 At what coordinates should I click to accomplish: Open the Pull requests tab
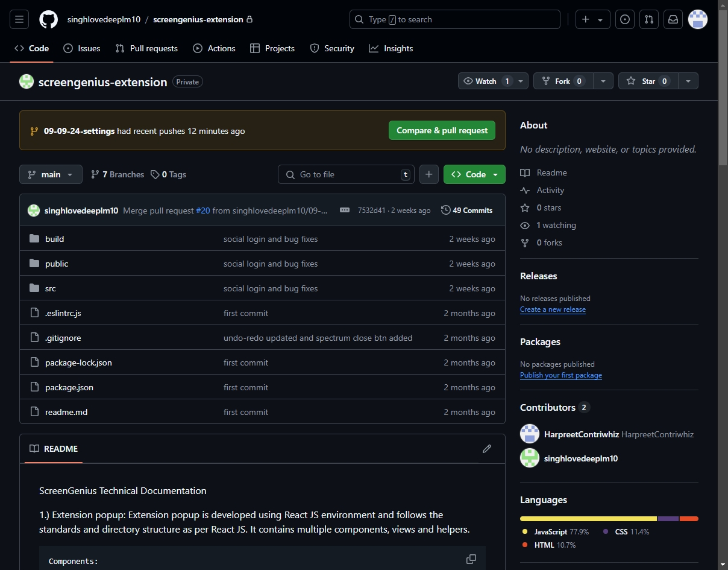[146, 48]
